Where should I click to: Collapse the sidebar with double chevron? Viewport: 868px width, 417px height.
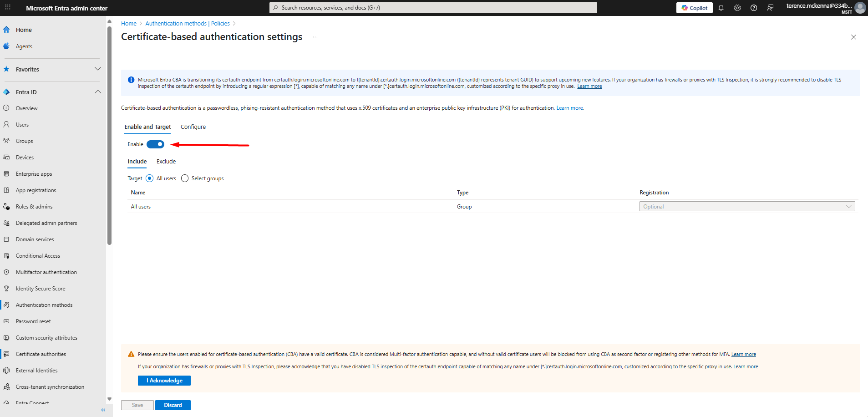tap(103, 410)
